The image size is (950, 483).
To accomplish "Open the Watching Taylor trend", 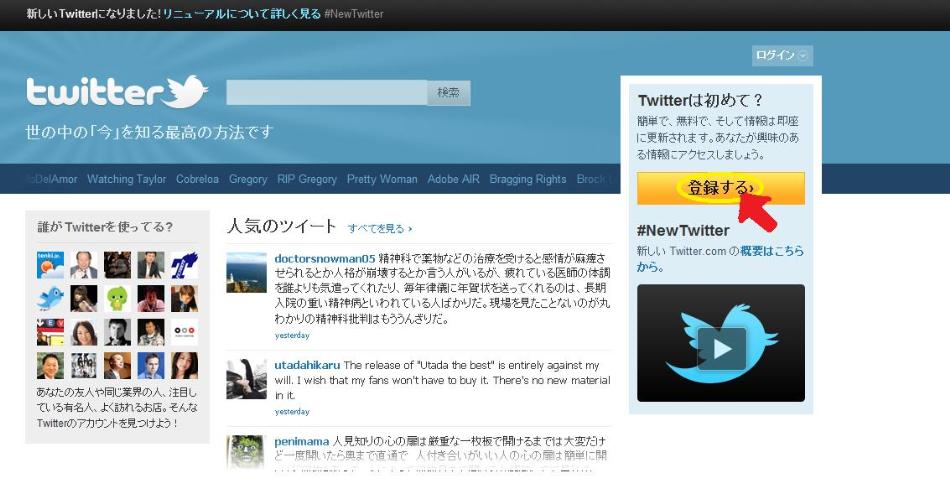I will (127, 179).
